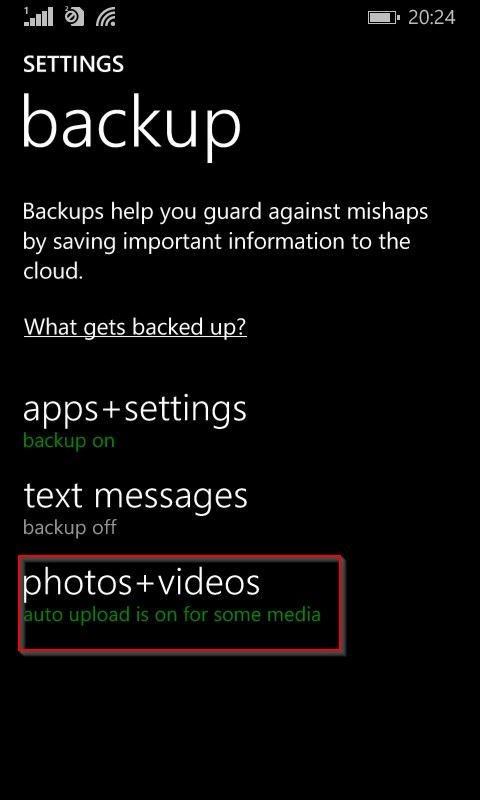Tap grey backup off status text
This screenshot has width=480, height=800.
tap(70, 527)
